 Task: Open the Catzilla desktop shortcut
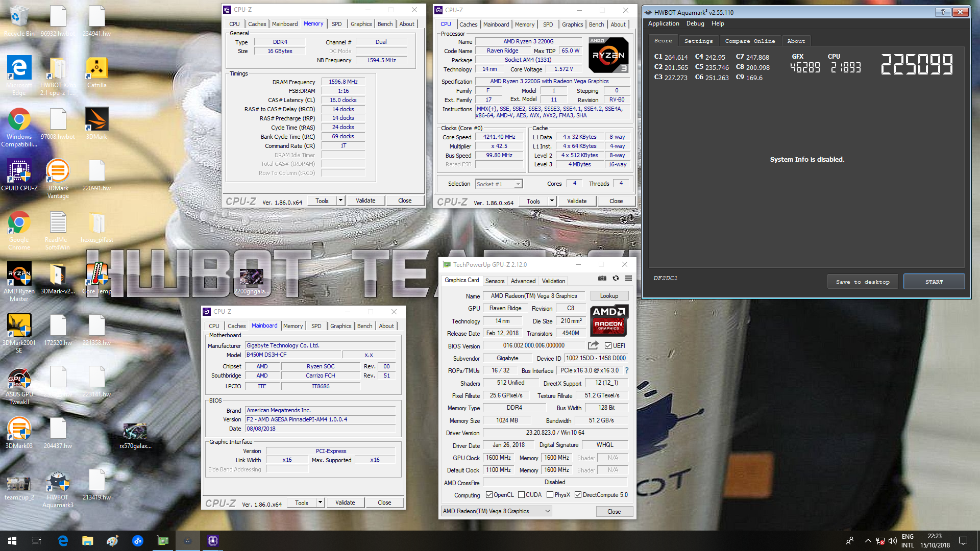coord(96,72)
